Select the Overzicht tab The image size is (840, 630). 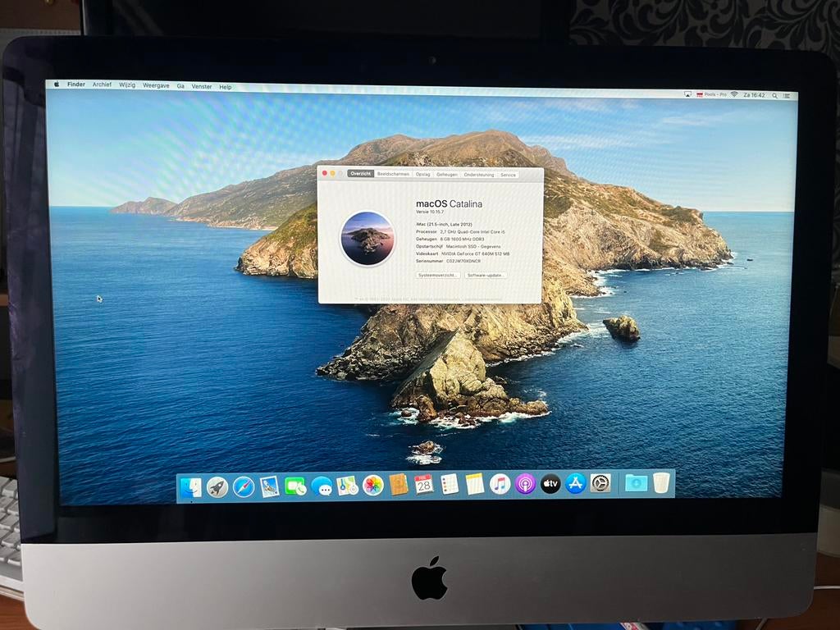coord(361,174)
